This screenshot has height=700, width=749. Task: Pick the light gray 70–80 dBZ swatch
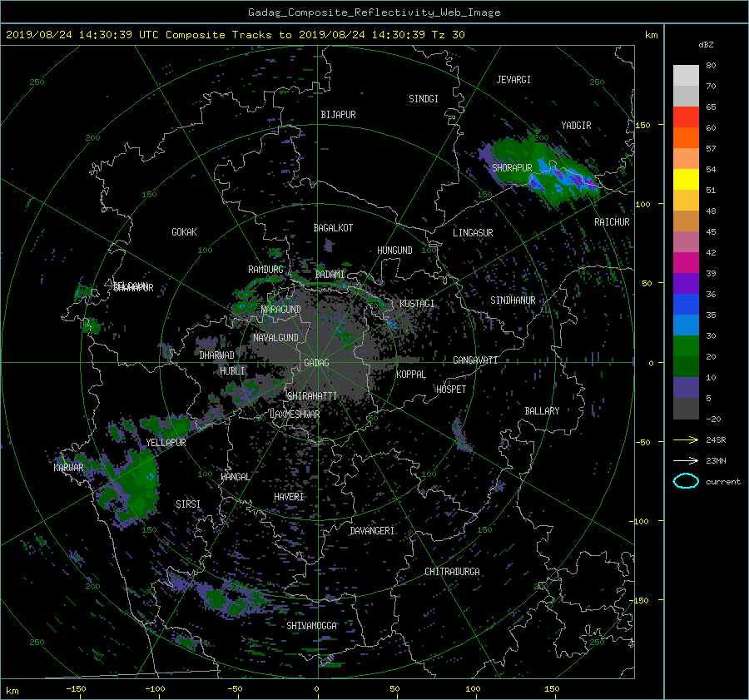(686, 76)
